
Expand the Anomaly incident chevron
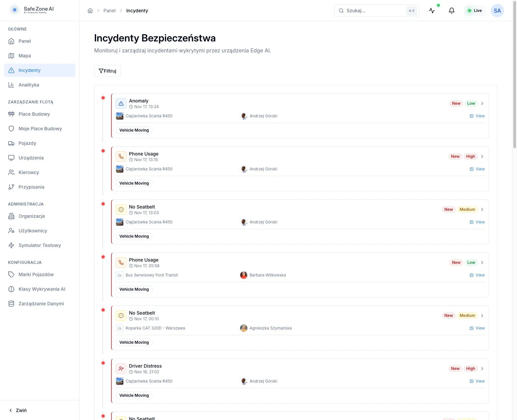482,103
